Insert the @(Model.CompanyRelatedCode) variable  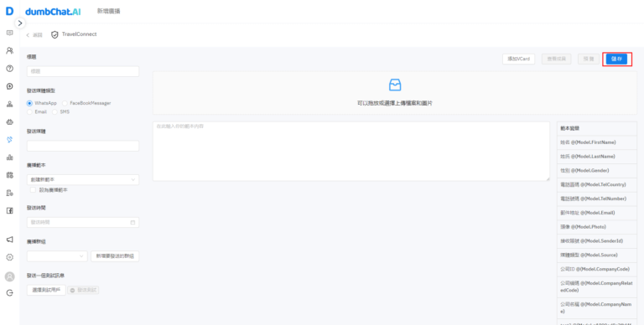[597, 286]
